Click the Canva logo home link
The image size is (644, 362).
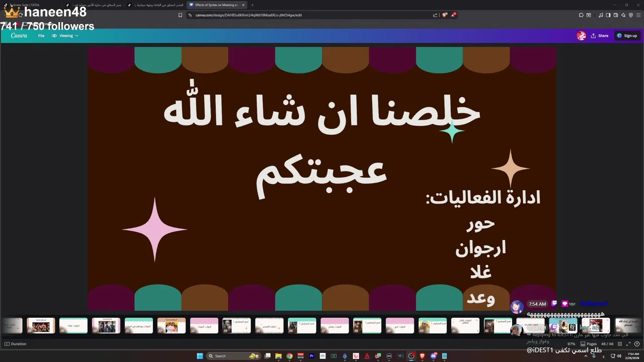[x=19, y=36]
